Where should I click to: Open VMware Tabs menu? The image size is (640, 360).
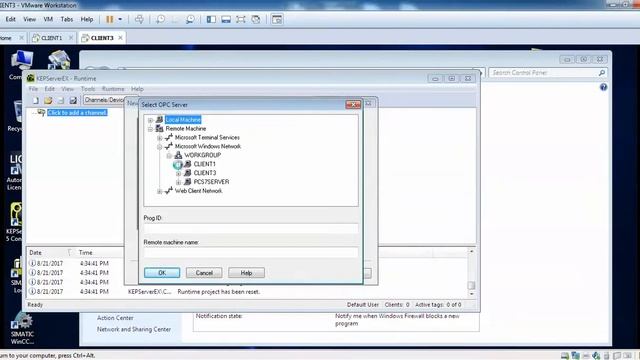pos(67,19)
